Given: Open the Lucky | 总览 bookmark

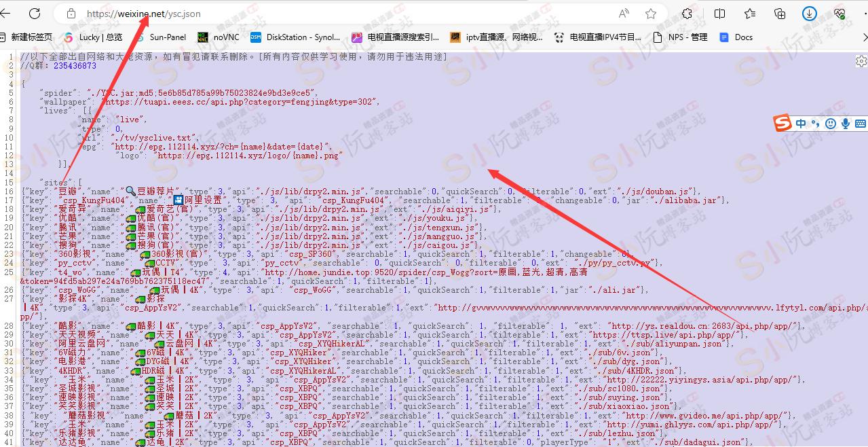Looking at the screenshot, I should [x=93, y=37].
